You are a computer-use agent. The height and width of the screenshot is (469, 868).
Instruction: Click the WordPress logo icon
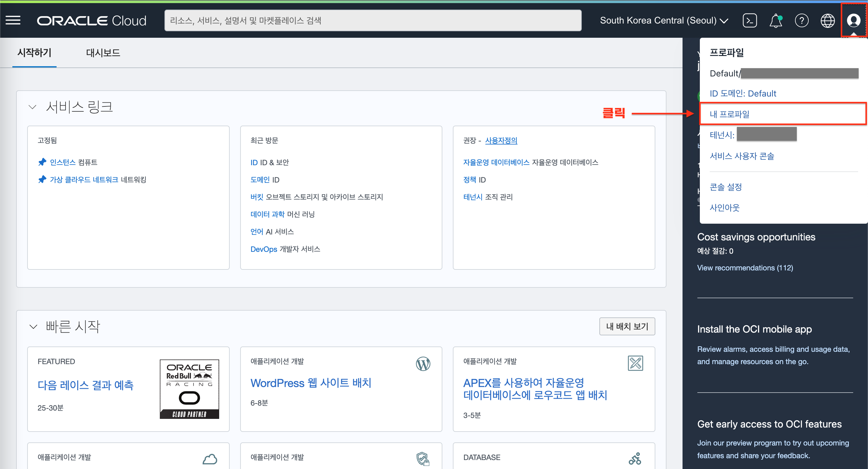[x=423, y=364]
